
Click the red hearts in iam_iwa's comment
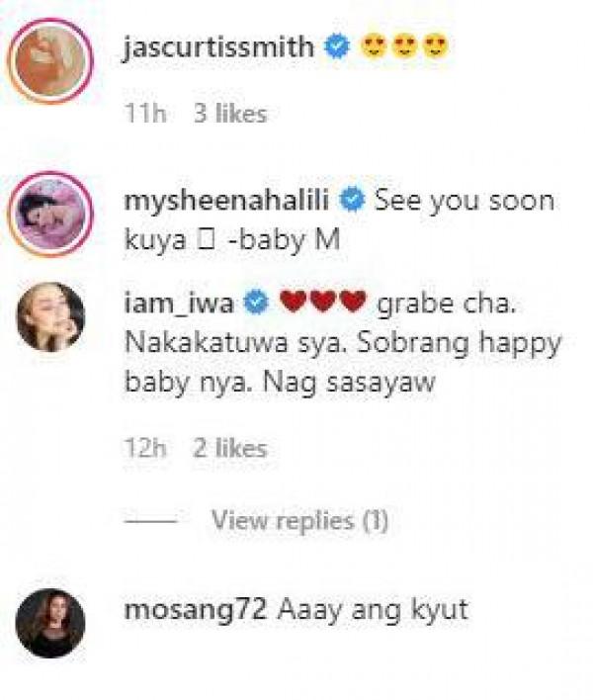tap(323, 302)
